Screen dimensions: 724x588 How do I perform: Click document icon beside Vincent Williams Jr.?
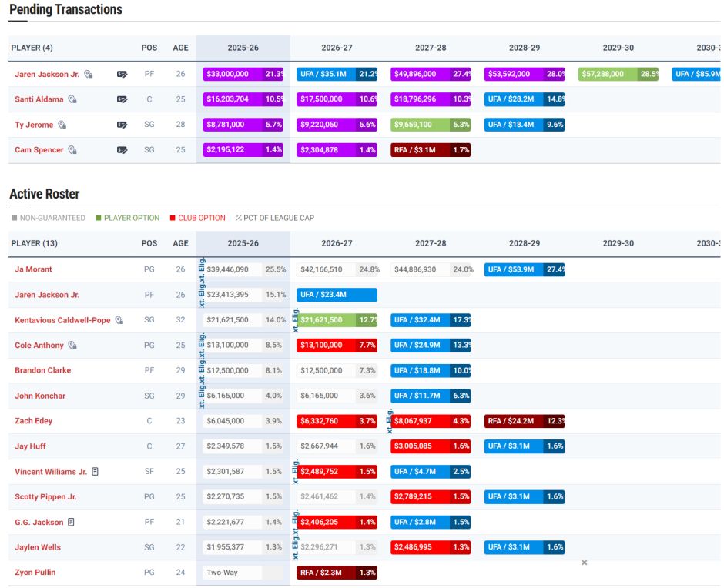(96, 471)
